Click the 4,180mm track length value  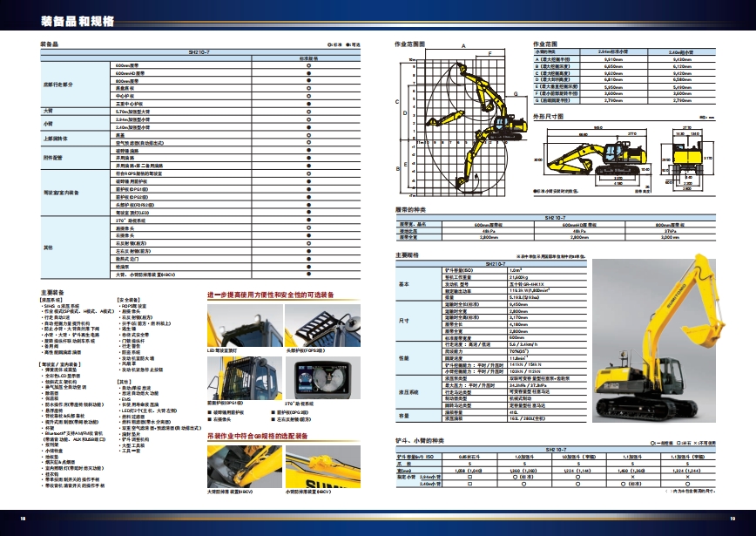(518, 325)
